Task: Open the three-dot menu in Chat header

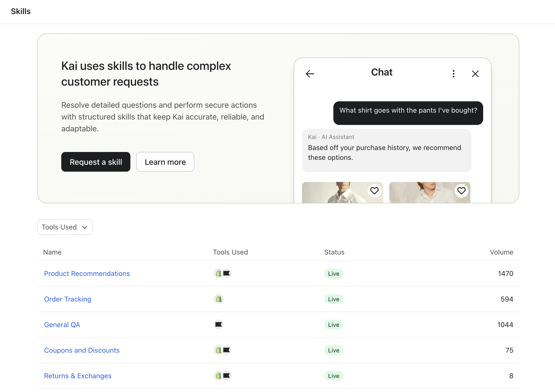Action: click(x=454, y=74)
